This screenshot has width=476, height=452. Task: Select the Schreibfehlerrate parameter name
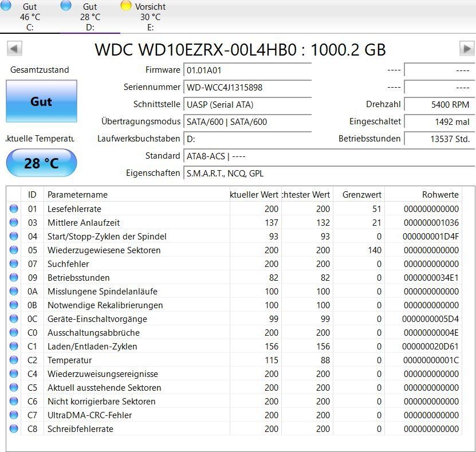pos(80,429)
